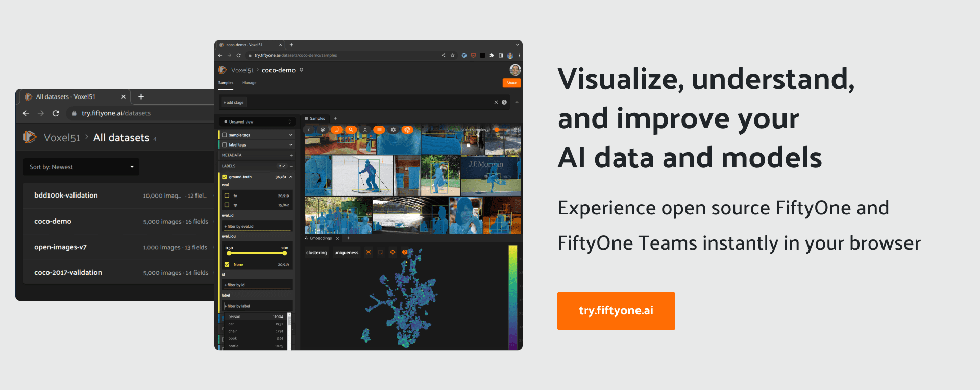Open Sort by: Newest dropdown
This screenshot has width=980, height=390.
click(81, 167)
